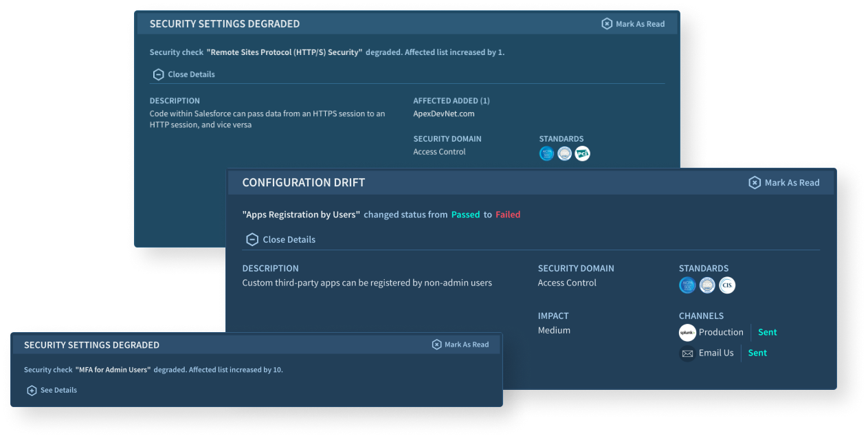This screenshot has width=868, height=438.
Task: Select the top Security Settings Degraded header
Action: click(225, 24)
